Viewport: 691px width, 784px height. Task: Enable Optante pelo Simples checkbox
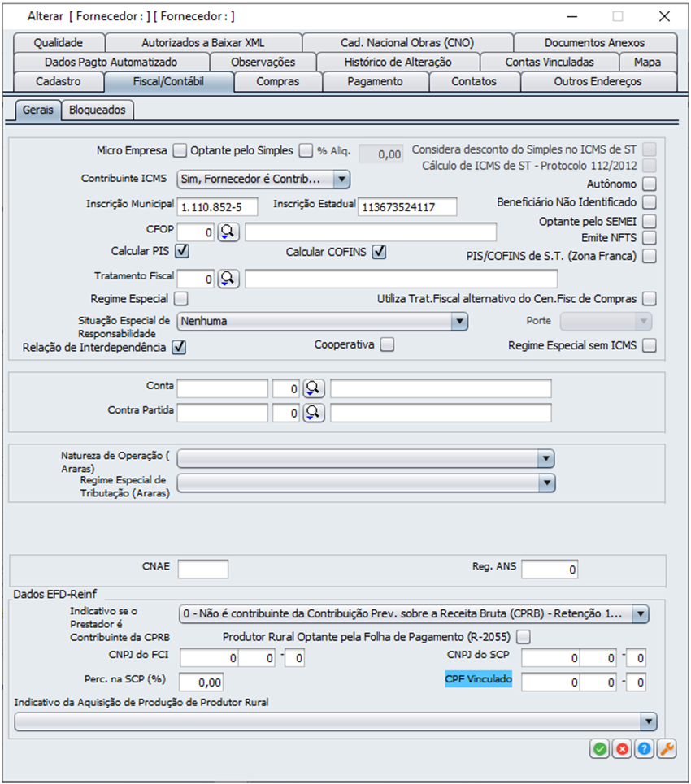click(x=306, y=150)
